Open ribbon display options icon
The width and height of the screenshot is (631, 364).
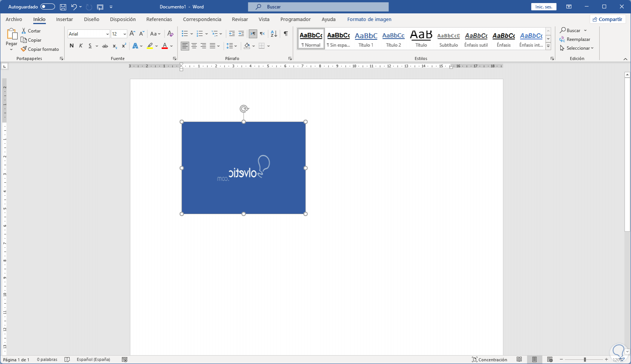569,7
